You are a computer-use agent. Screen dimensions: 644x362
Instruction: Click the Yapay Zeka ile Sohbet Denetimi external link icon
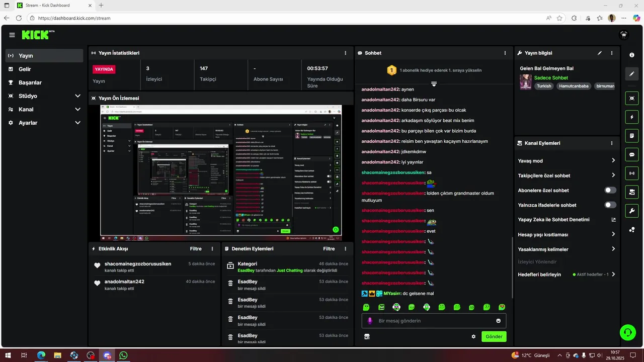pyautogui.click(x=613, y=220)
